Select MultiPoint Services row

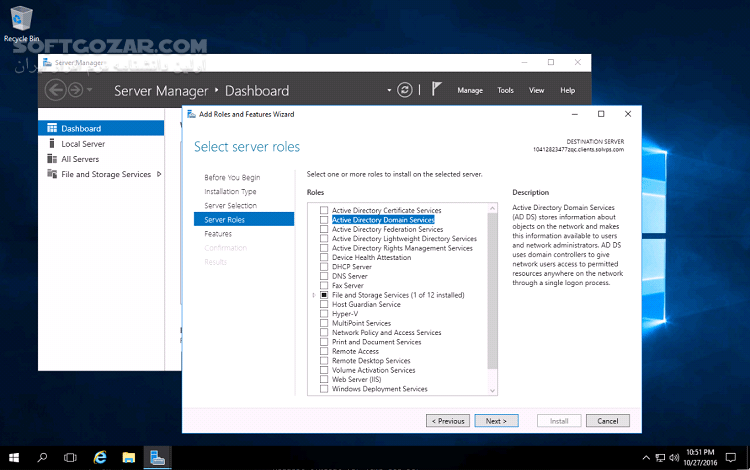[361, 323]
